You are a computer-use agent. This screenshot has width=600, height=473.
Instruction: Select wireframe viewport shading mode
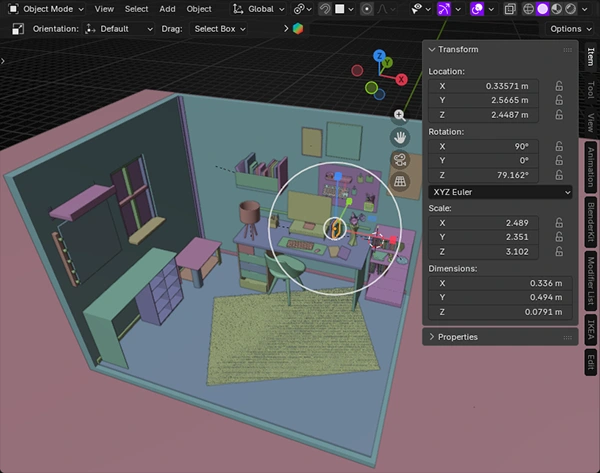click(528, 9)
